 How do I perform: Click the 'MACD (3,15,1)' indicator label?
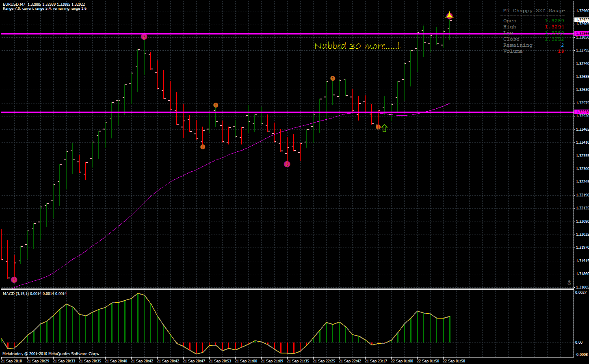pyautogui.click(x=16, y=293)
